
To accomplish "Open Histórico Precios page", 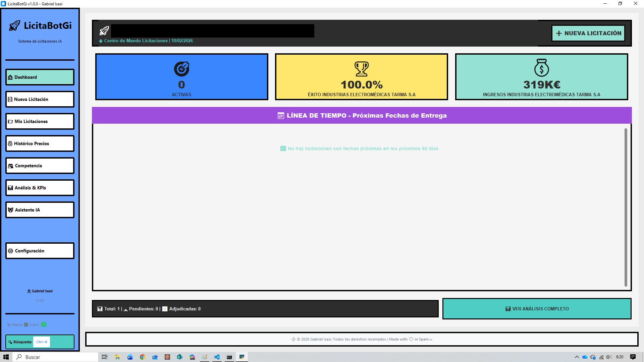I will [x=40, y=143].
